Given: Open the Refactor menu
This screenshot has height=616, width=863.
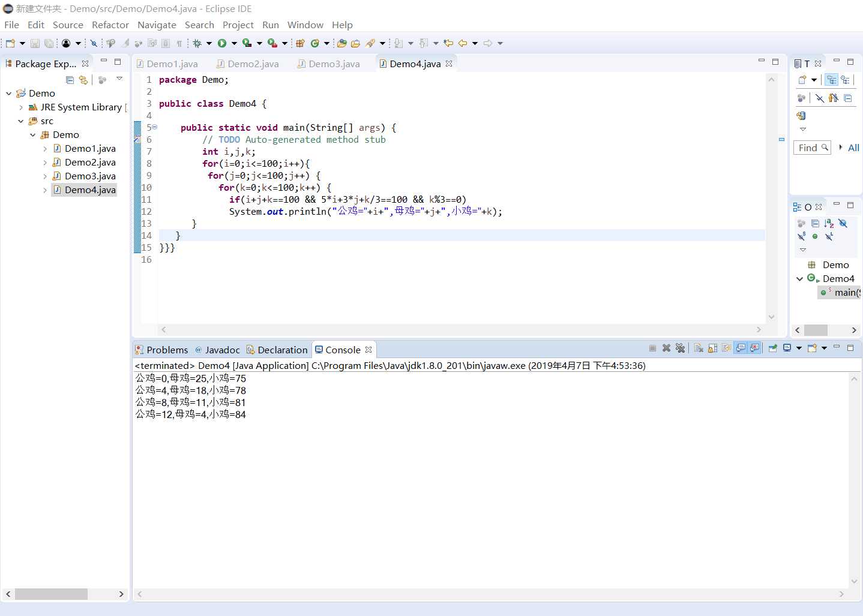Looking at the screenshot, I should [x=110, y=25].
